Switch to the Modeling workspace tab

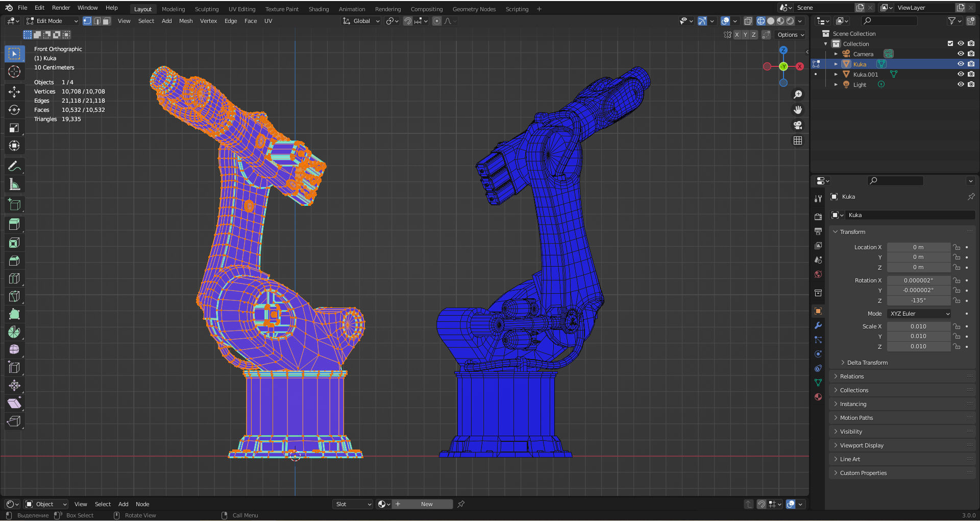point(174,9)
